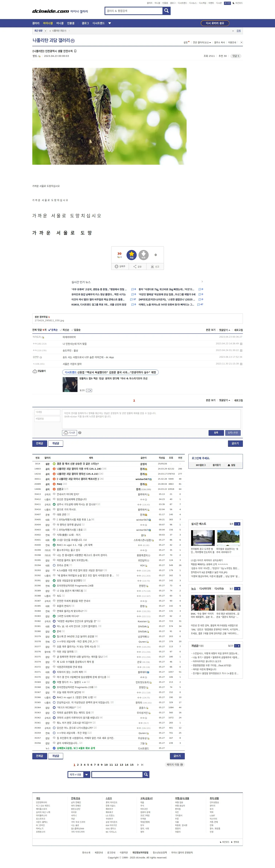Click the next arrow in 실시간 베스트 panel

coord(239,524)
